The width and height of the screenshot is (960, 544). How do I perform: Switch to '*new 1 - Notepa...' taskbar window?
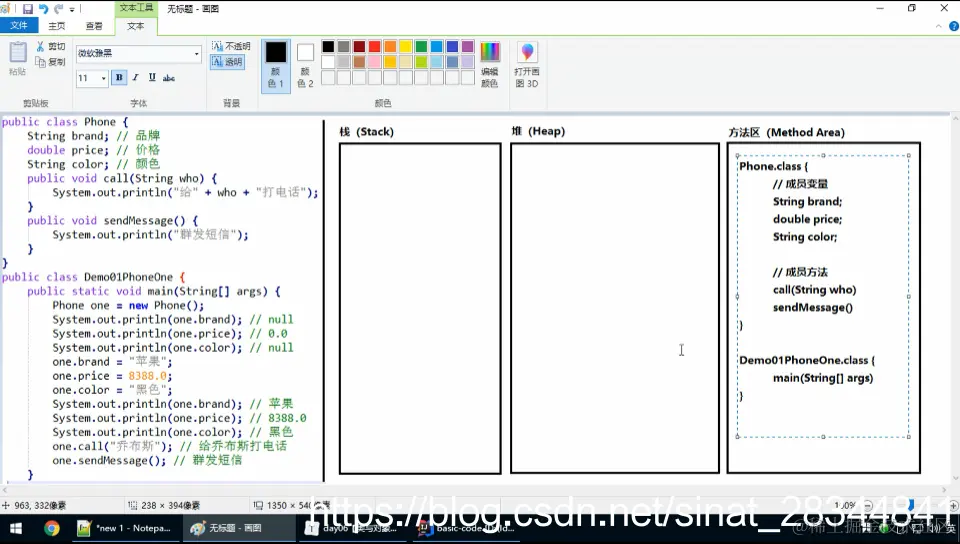pyautogui.click(x=126, y=528)
